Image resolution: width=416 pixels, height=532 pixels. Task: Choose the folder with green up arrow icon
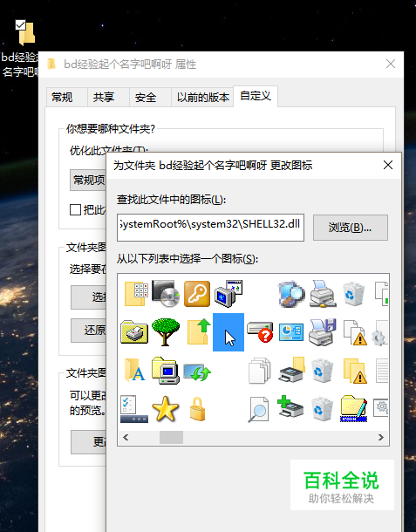point(199,331)
